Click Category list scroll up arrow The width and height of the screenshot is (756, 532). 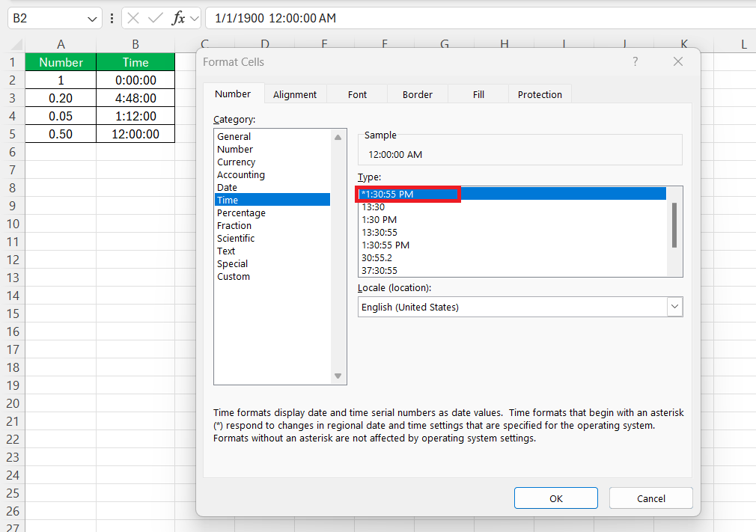coord(338,138)
